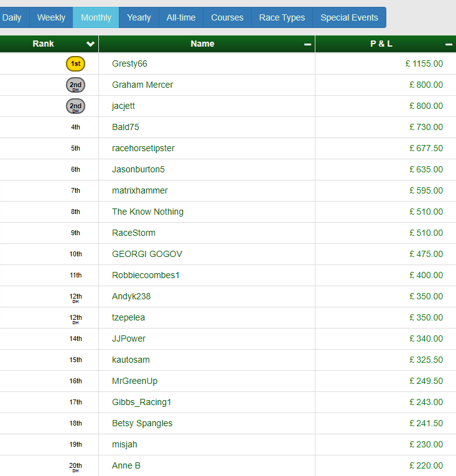Click the £ 400.00 amount

426,276
